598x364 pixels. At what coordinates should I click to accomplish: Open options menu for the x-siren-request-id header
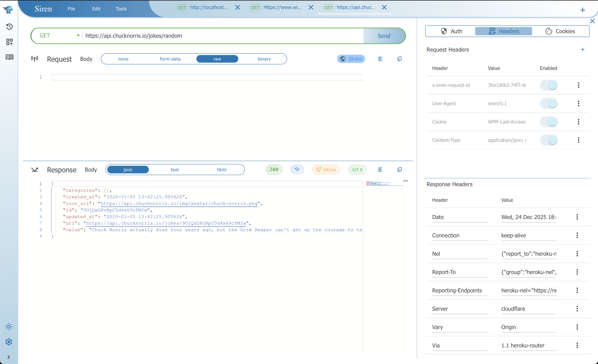point(578,85)
